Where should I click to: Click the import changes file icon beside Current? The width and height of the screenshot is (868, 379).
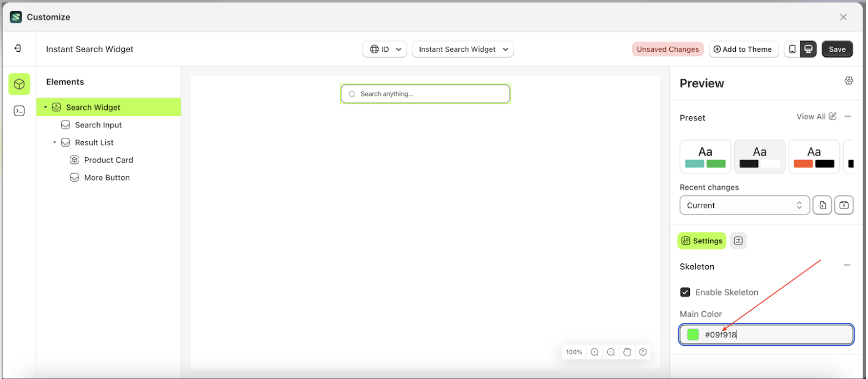(x=822, y=205)
